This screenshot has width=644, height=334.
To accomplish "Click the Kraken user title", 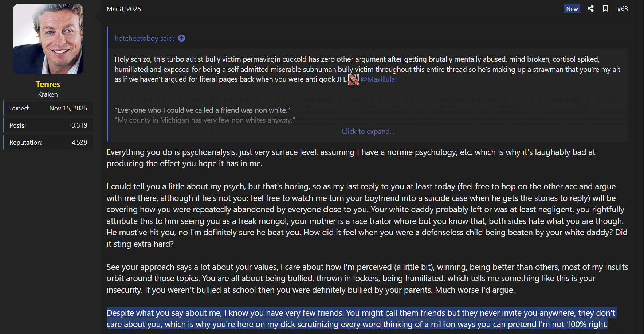I will coord(48,94).
